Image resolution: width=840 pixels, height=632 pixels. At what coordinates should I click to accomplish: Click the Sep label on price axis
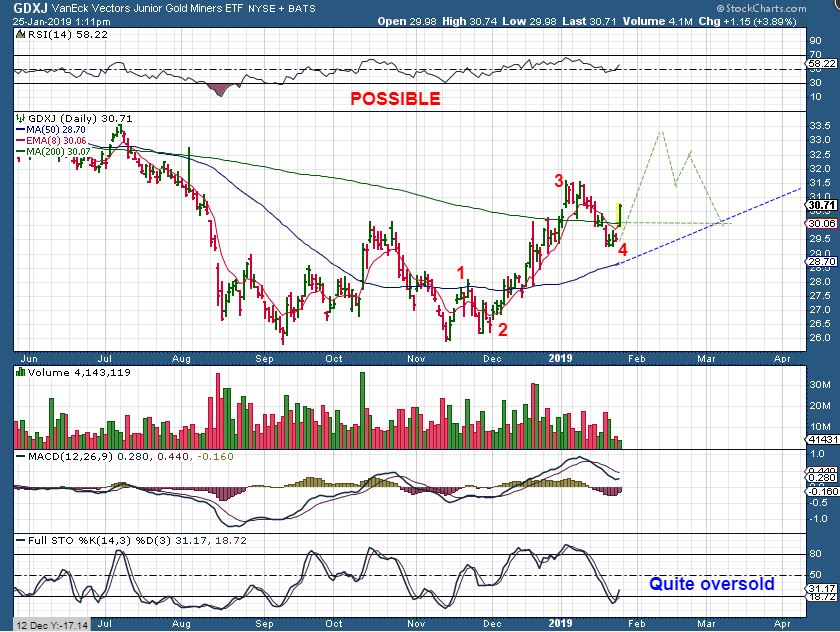coord(264,358)
